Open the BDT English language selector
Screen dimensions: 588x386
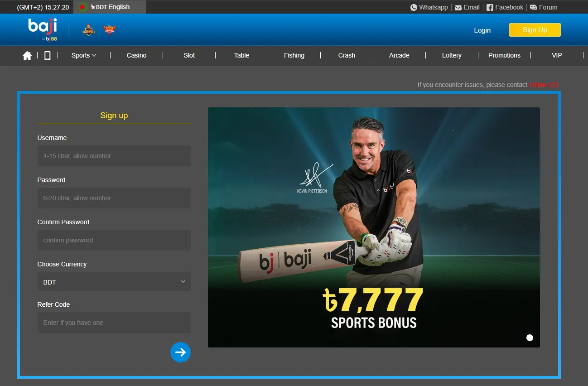click(x=110, y=7)
